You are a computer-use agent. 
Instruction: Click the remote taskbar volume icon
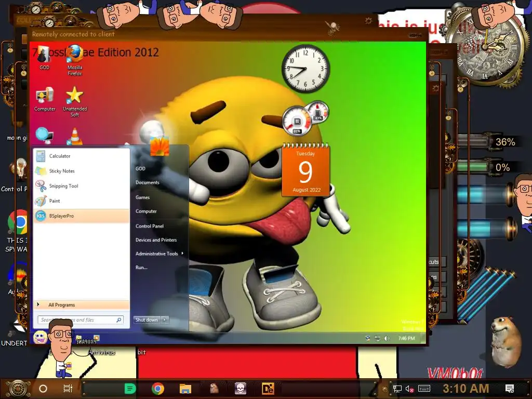pyautogui.click(x=387, y=338)
